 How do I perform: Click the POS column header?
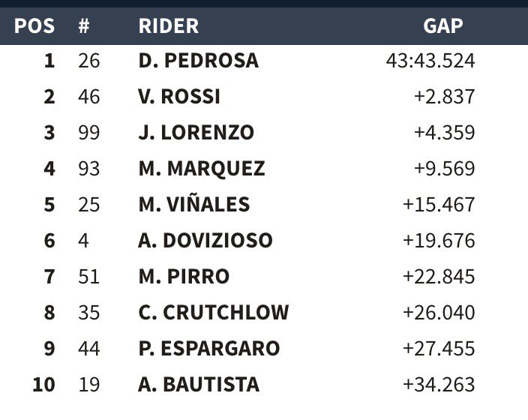[34, 26]
